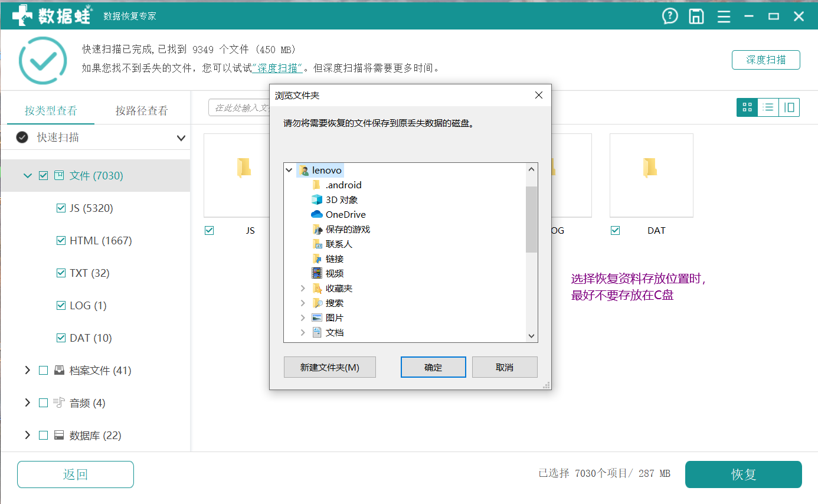The height and width of the screenshot is (504, 818).
Task: Click the folder tree scrollbar thumb
Action: pos(532,219)
